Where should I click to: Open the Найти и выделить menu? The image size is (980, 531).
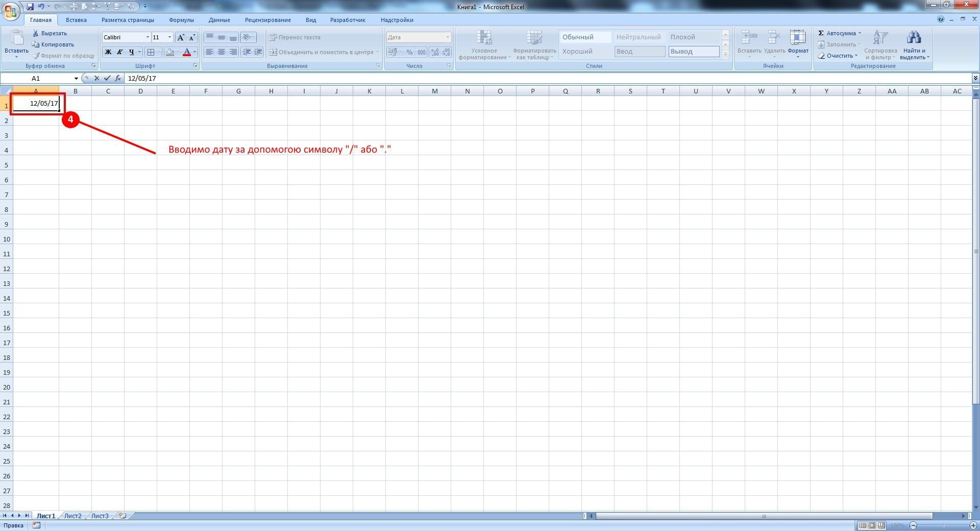914,45
